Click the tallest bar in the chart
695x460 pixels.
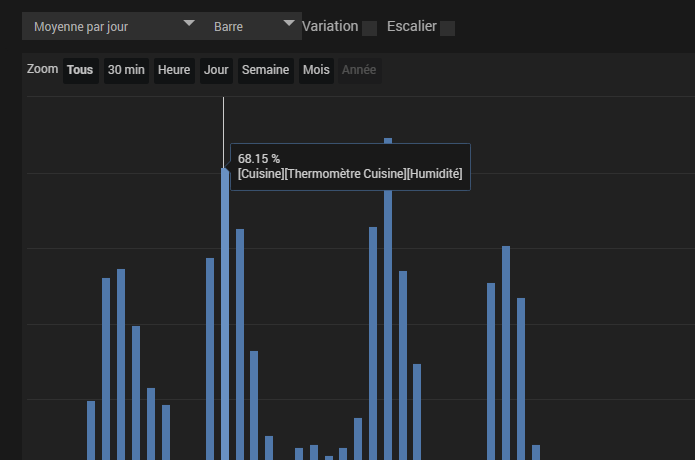pyautogui.click(x=388, y=299)
